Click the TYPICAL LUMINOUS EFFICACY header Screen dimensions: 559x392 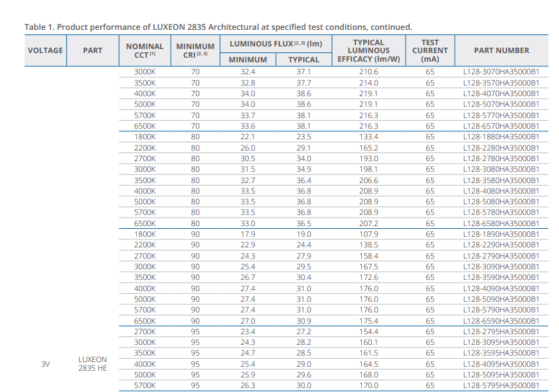(x=368, y=50)
